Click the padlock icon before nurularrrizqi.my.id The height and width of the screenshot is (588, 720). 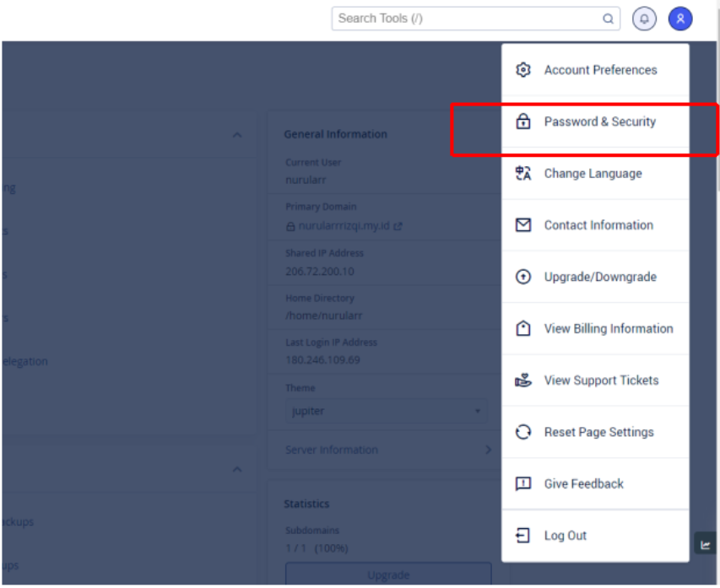290,226
